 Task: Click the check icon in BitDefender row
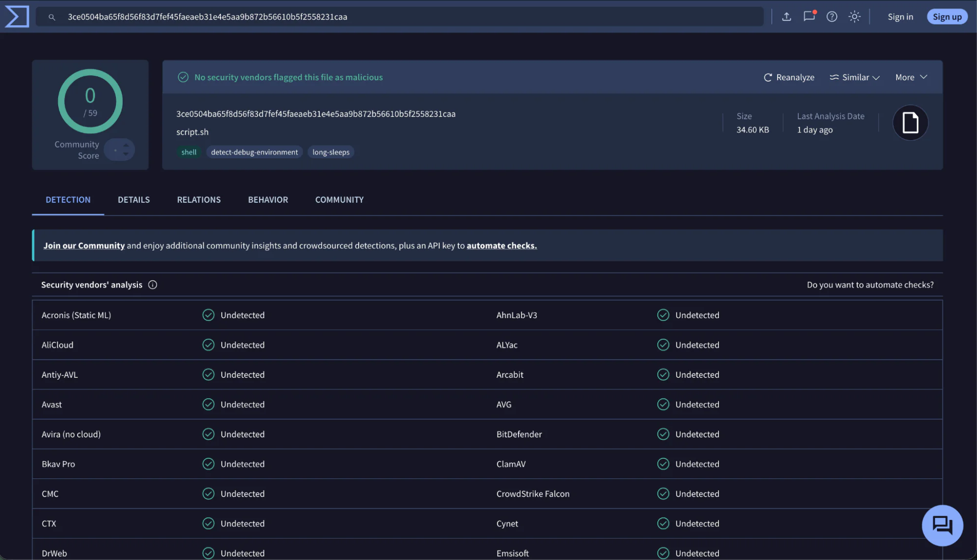coord(663,434)
